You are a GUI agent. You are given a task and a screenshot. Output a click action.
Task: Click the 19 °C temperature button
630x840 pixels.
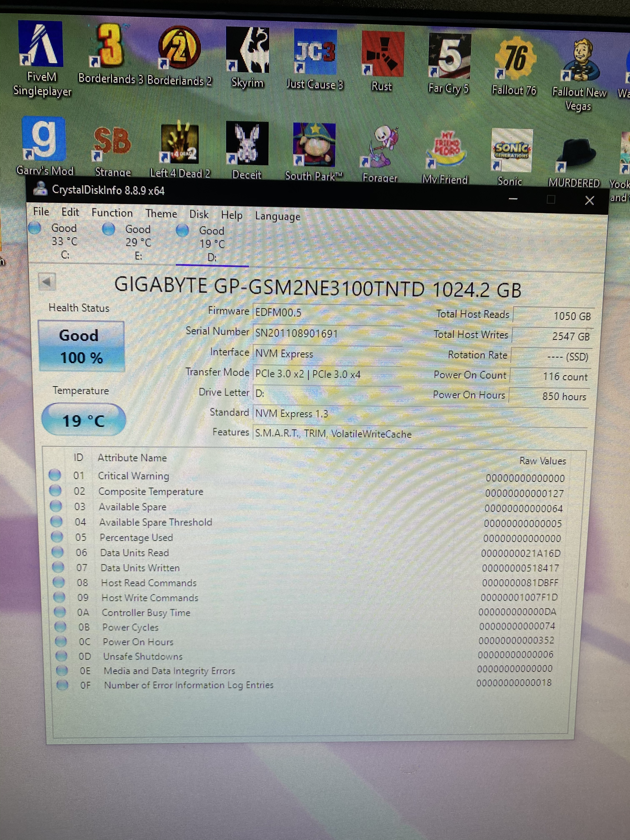coord(83,420)
